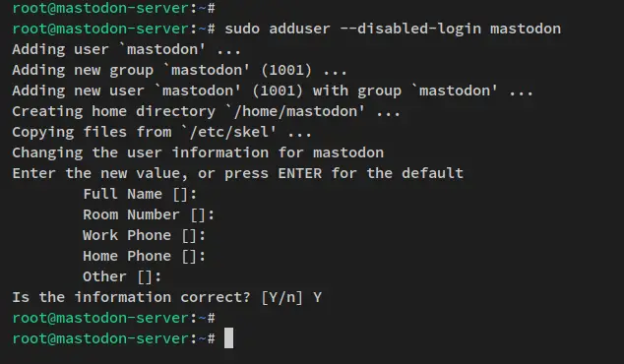Click the 'Full Name []:' prompt line

140,194
